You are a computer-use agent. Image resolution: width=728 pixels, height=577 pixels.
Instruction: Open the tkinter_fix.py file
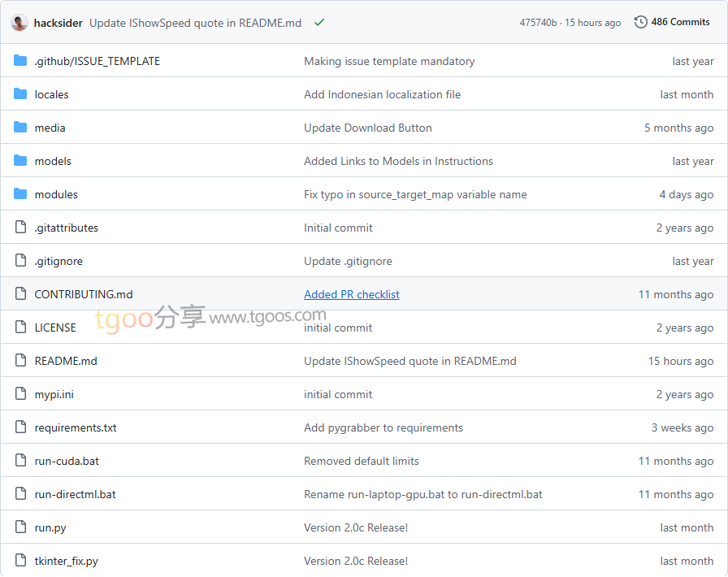66,561
